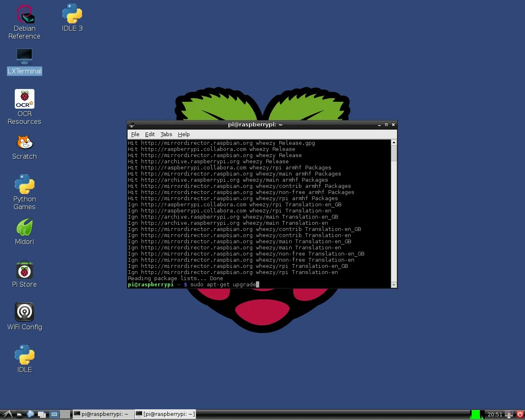Click the green CPU usage monitor
The height and width of the screenshot is (420, 525).
[x=477, y=414]
